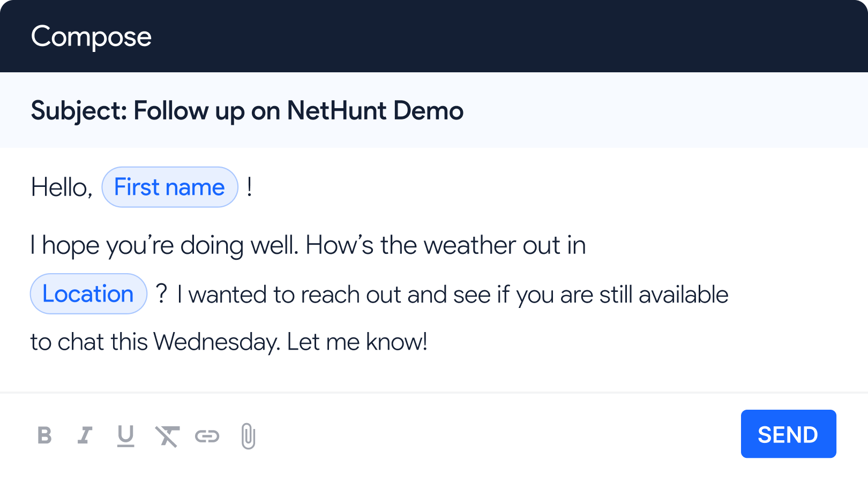The image size is (868, 482).
Task: Select the First name merge tag
Action: click(170, 187)
